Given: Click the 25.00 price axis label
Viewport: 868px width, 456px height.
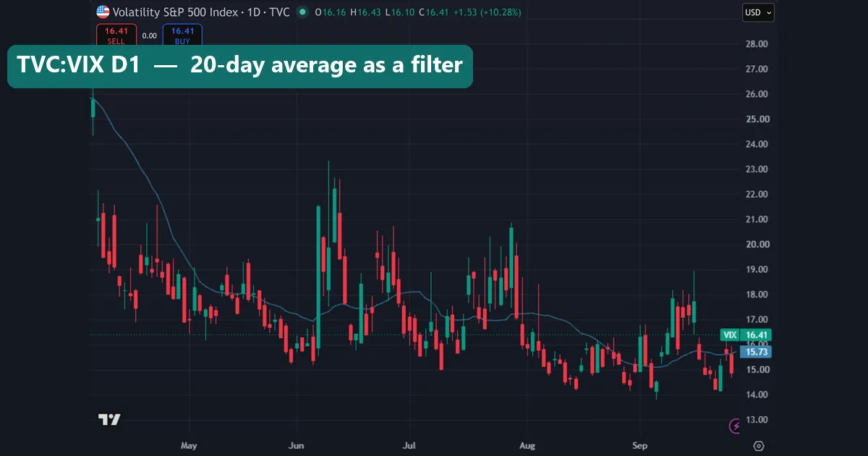Looking at the screenshot, I should click(x=756, y=119).
